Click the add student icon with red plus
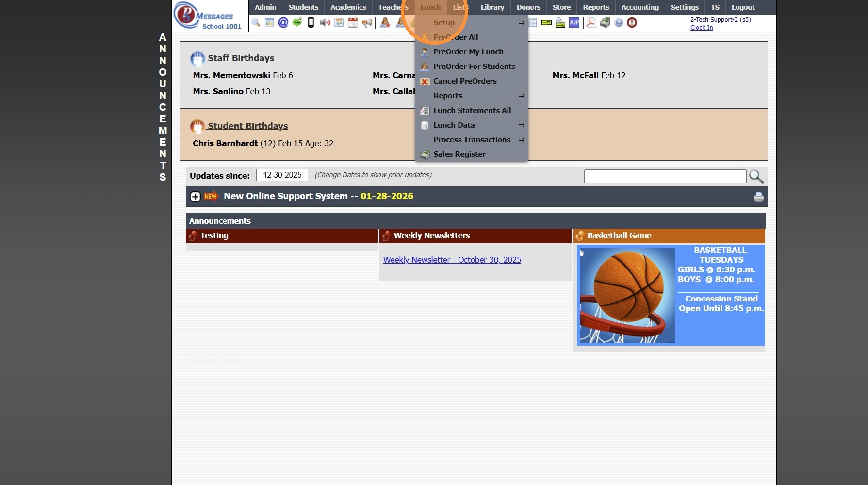 pyautogui.click(x=385, y=23)
